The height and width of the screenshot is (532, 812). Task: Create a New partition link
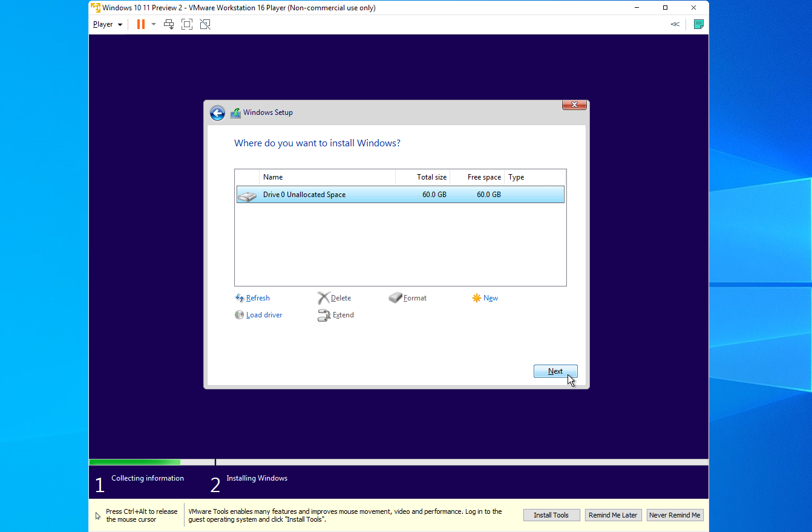pos(491,298)
